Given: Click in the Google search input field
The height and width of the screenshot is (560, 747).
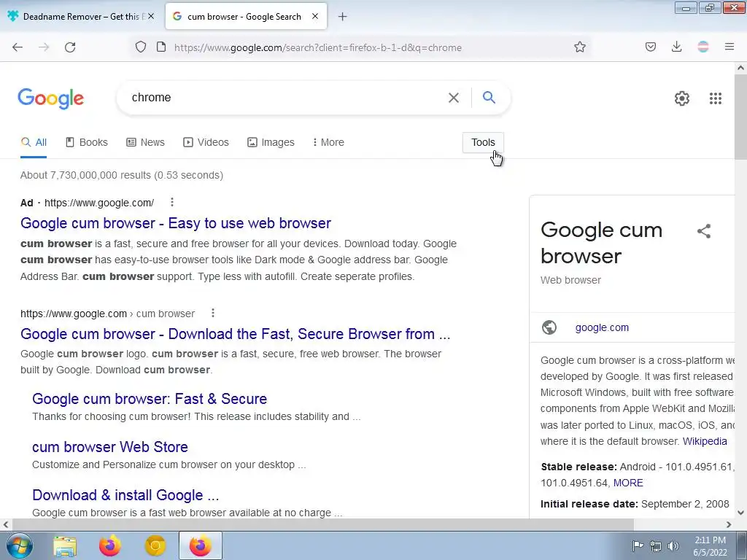Looking at the screenshot, I should (286, 98).
